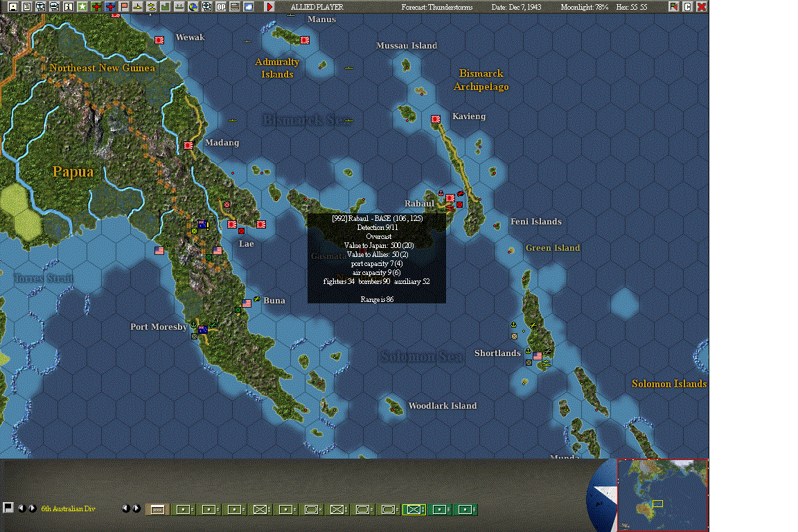Click the yellow viewport box on minimap
The height and width of the screenshot is (532, 798).
[x=657, y=504]
